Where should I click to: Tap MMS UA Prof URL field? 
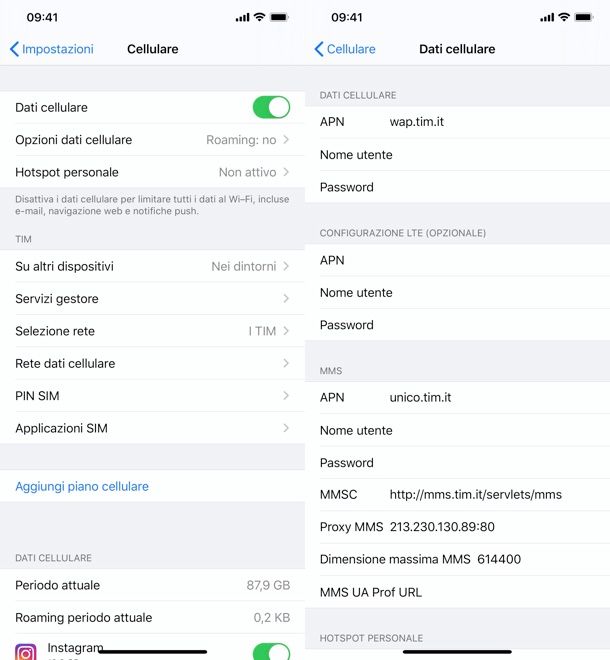[x=457, y=592]
